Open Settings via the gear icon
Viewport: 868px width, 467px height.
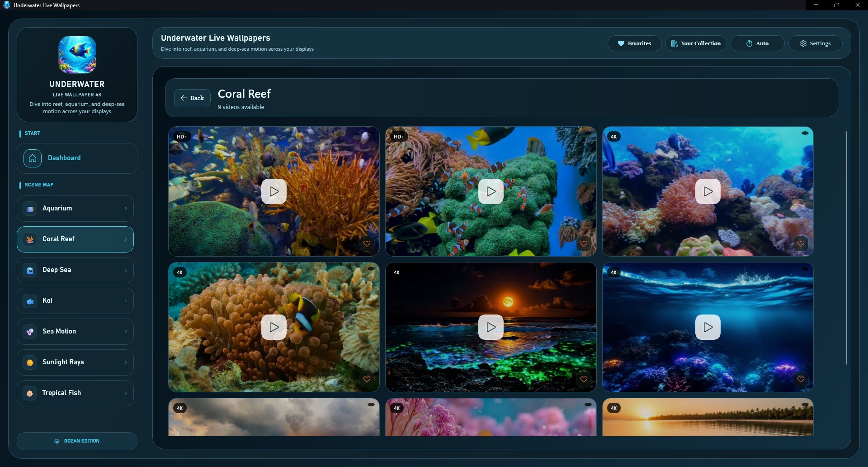803,43
